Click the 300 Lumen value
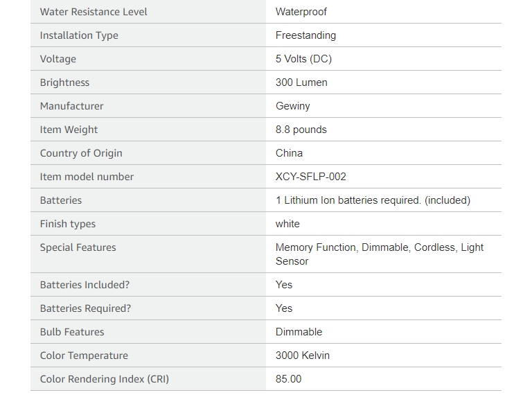The width and height of the screenshot is (532, 395). tap(301, 82)
